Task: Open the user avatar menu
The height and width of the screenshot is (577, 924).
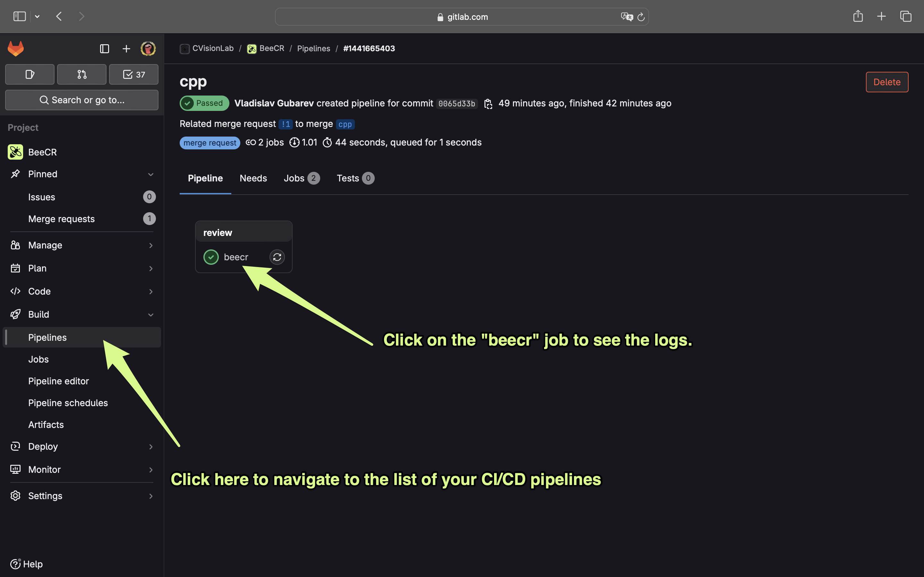Action: pos(148,49)
